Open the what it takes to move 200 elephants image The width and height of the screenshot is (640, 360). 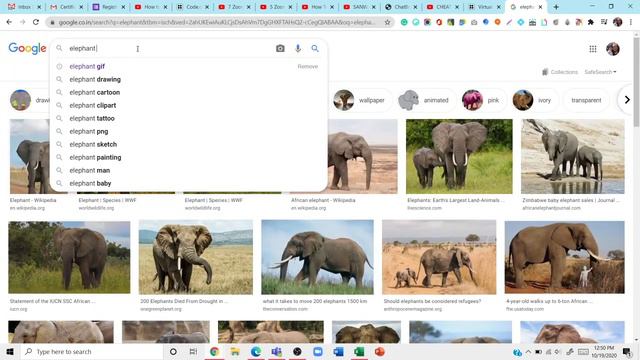coord(317,257)
